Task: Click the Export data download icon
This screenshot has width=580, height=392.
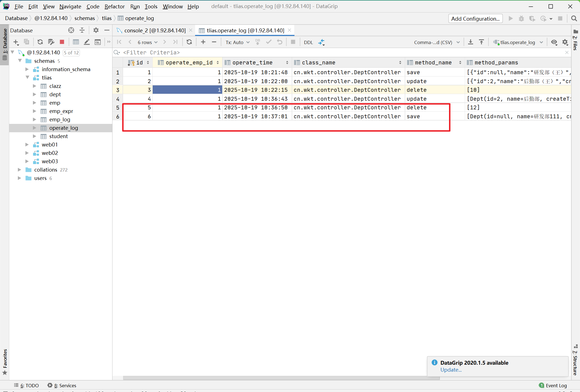Action: pos(471,42)
